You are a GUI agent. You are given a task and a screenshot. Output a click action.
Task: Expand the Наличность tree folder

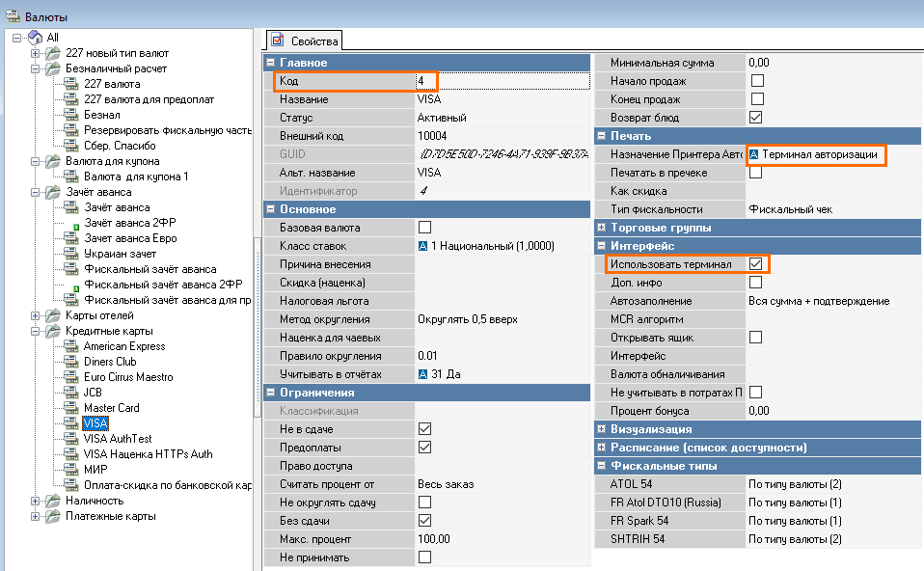tap(36, 501)
